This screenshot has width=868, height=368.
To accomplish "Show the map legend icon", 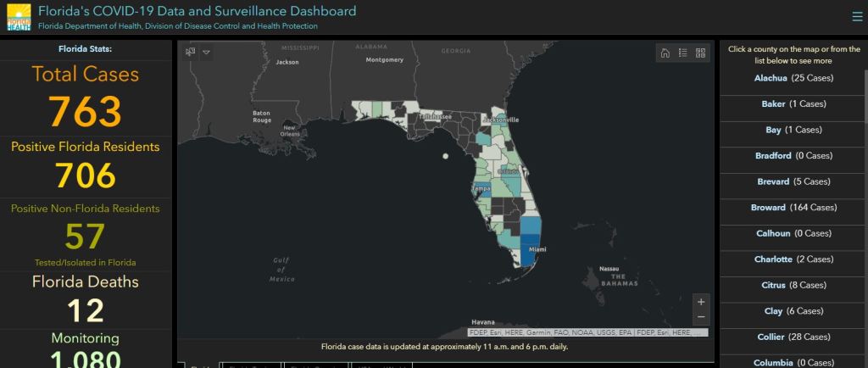I will click(x=682, y=53).
